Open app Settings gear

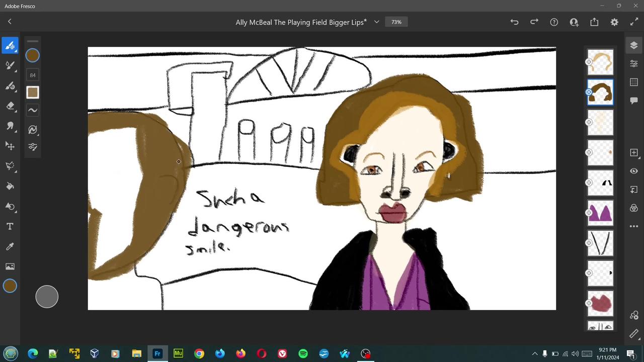click(x=614, y=22)
